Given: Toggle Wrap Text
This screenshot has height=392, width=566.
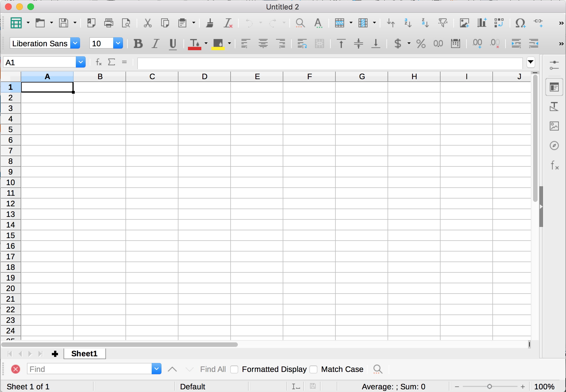Looking at the screenshot, I should click(x=302, y=43).
